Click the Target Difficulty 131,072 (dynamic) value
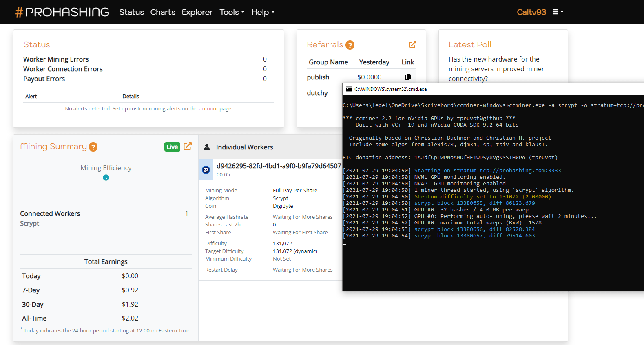The height and width of the screenshot is (345, 644). 295,251
